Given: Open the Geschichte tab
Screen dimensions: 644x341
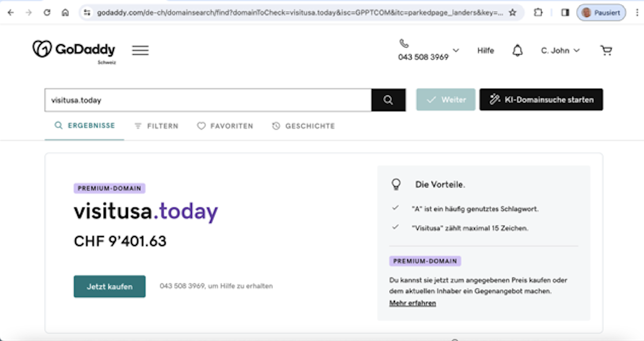Looking at the screenshot, I should click(303, 126).
